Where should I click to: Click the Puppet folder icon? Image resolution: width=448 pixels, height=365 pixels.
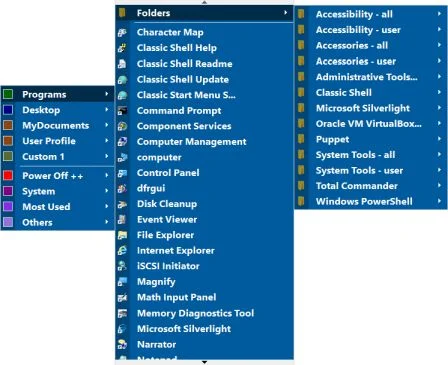point(301,139)
